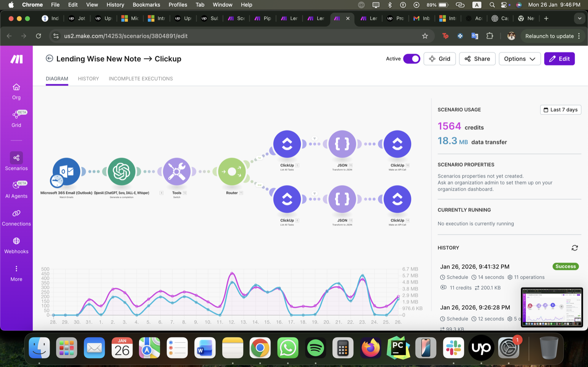Expand the Chrome tab search chevron
This screenshot has height=367, width=588.
point(579,18)
